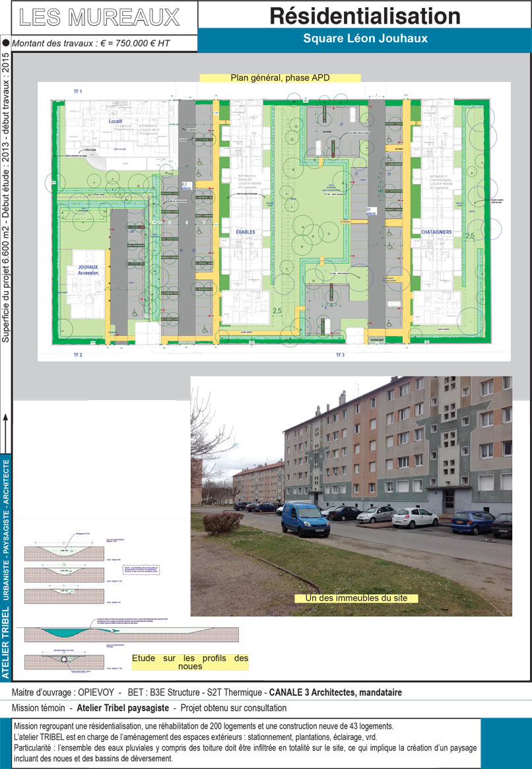
Task: Click the Résidentialisation heading
Action: coord(364,15)
